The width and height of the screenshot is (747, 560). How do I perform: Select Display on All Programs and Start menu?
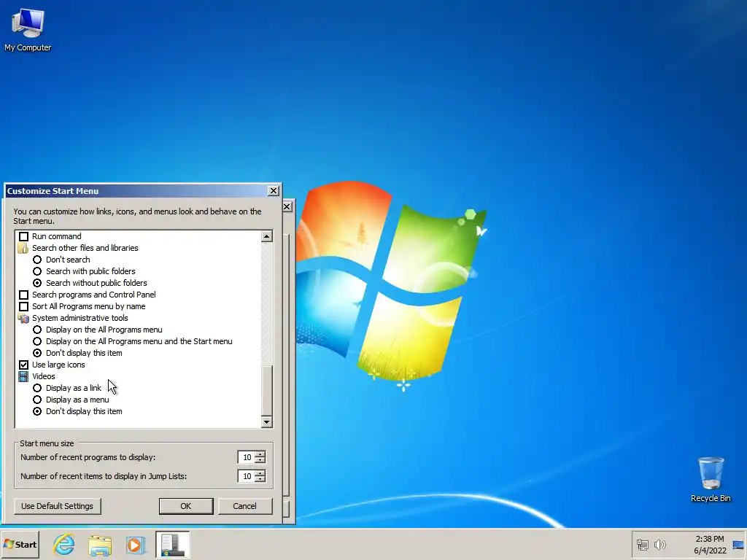point(37,341)
